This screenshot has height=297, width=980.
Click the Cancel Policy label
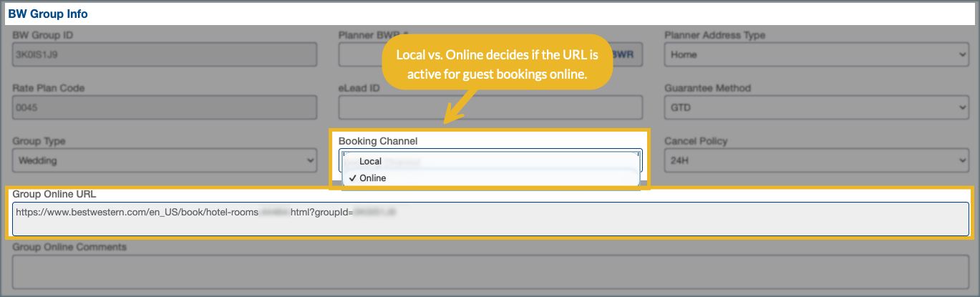696,141
